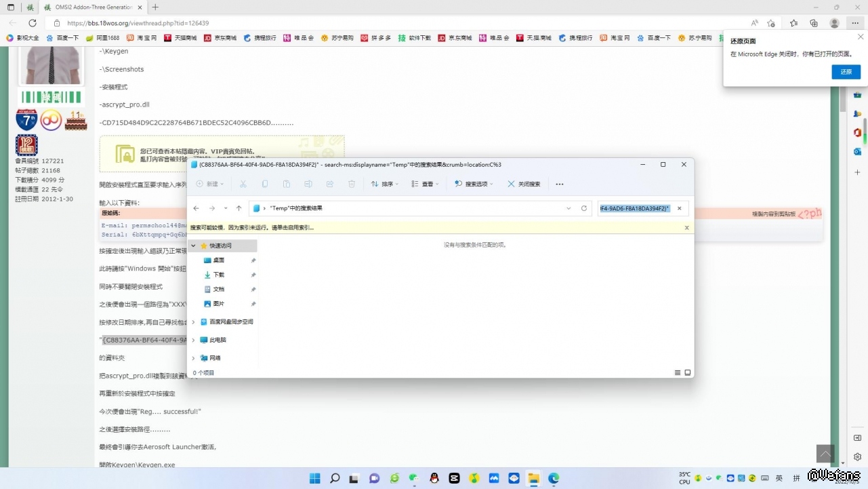The width and height of the screenshot is (868, 489).
Task: Collapse the 快速访问 section
Action: [194, 246]
